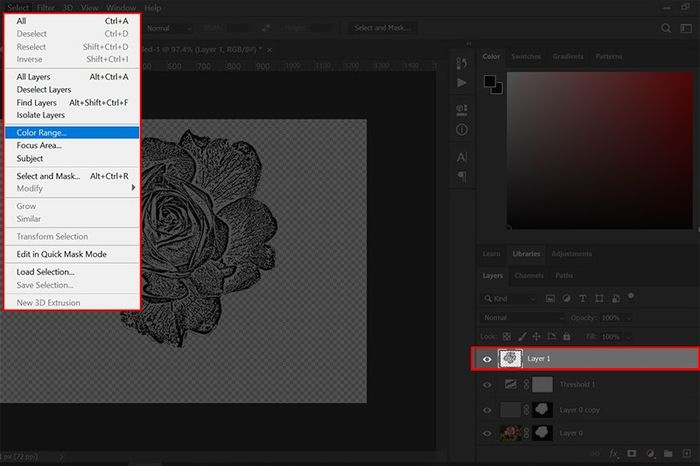Image resolution: width=700 pixels, height=466 pixels.
Task: Lock transparent pixels icon
Action: tap(507, 337)
